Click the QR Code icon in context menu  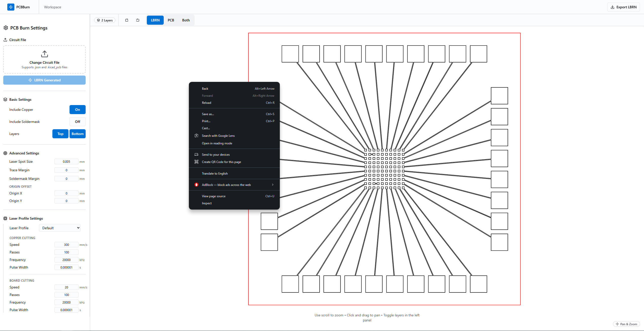196,162
